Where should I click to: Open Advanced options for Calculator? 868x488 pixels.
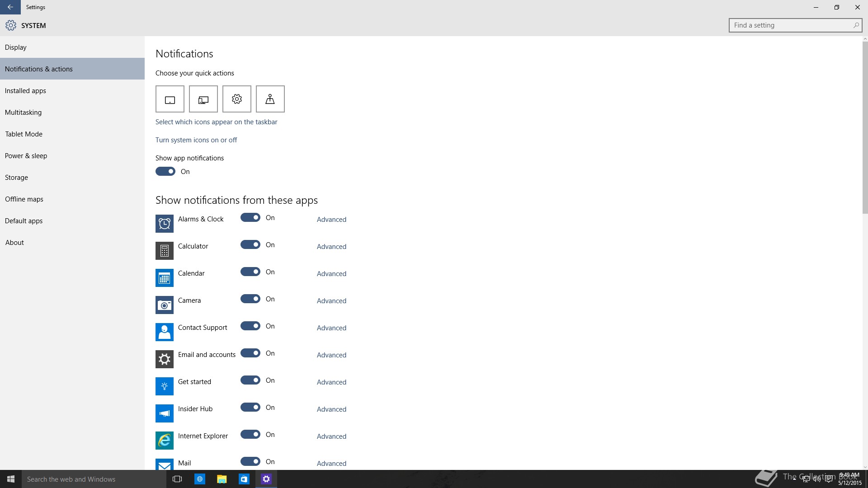point(331,247)
